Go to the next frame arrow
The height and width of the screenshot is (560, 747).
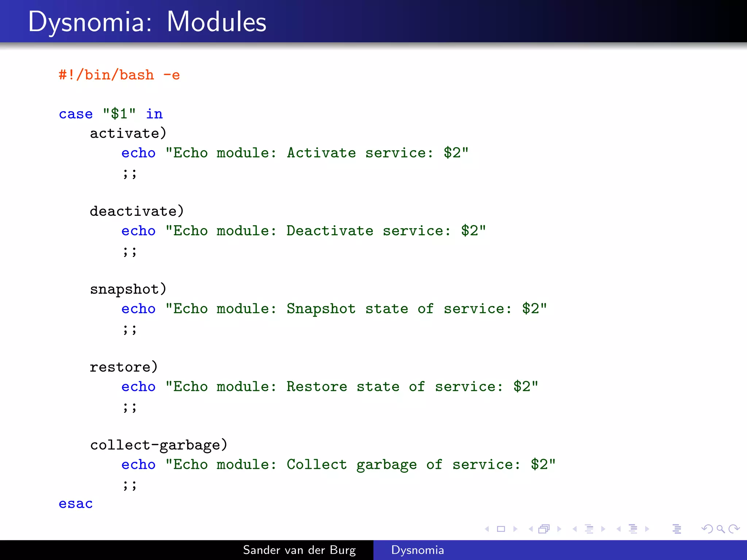[559, 529]
